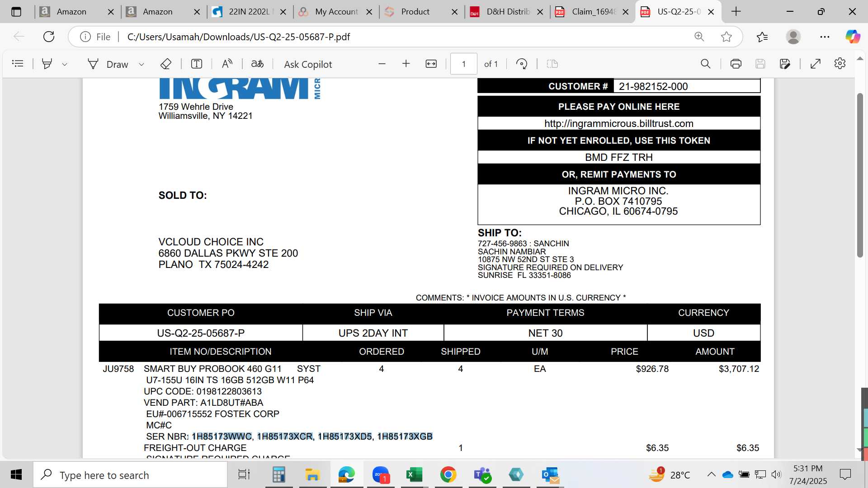This screenshot has height=488, width=868.
Task: Choose the Add text tool
Action: coord(197,64)
